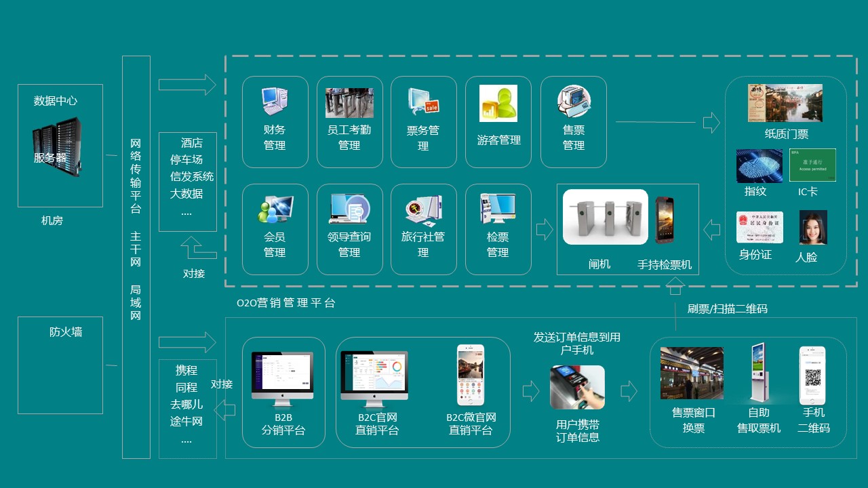Select the B2C微官网 phone image

coord(471,375)
